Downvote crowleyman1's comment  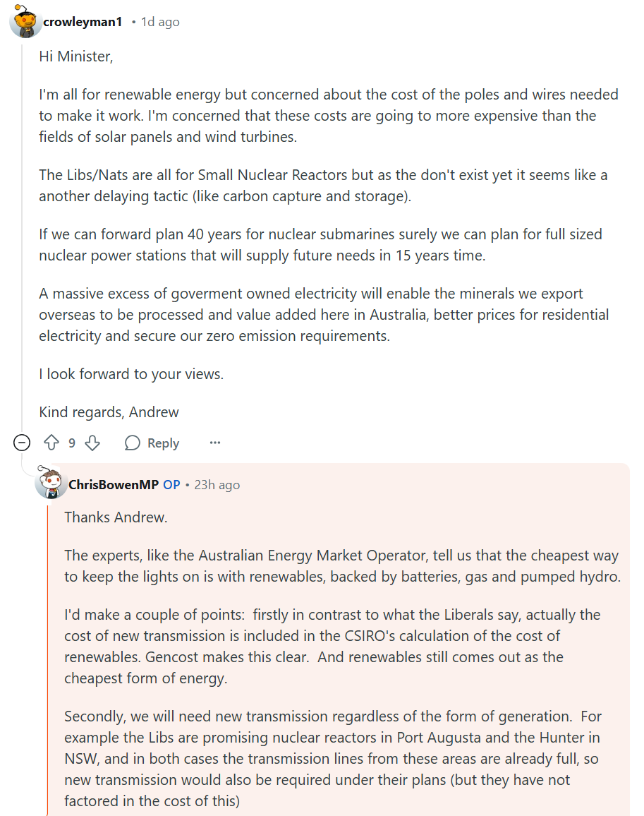[x=92, y=443]
